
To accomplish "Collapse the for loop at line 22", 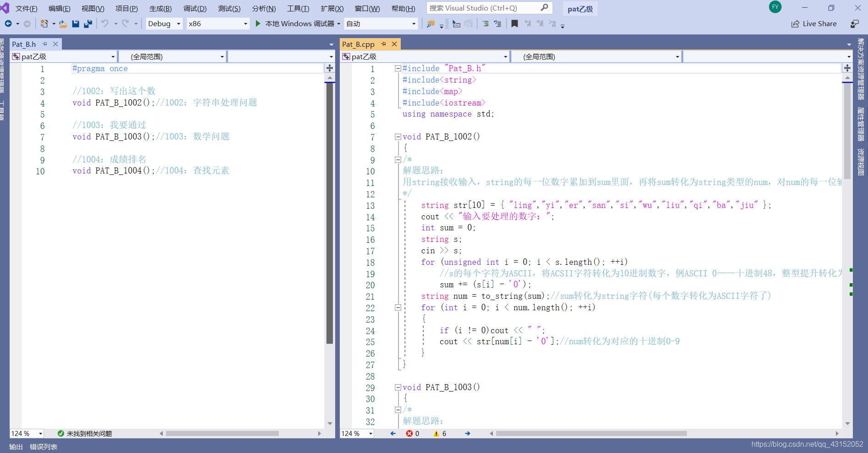I will pos(398,308).
